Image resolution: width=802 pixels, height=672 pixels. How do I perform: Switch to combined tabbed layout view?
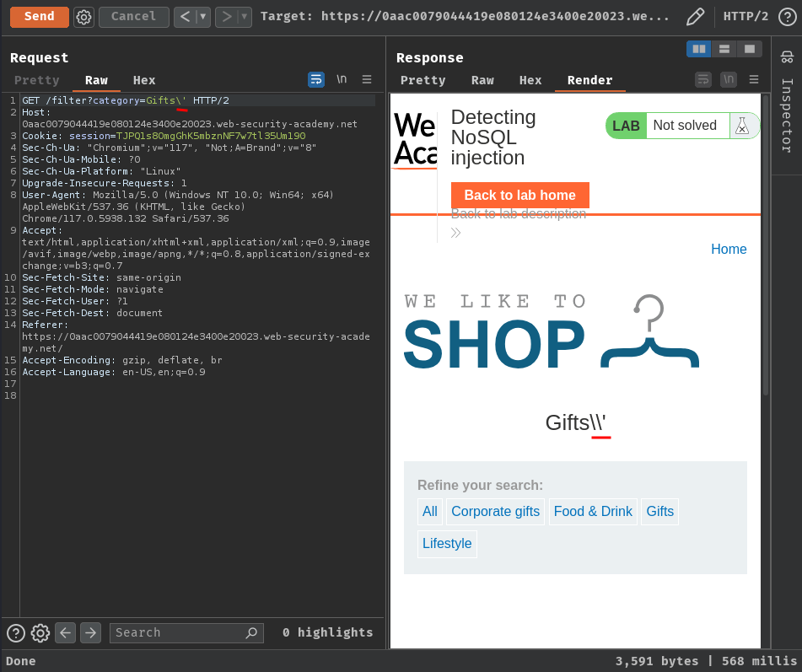(750, 49)
